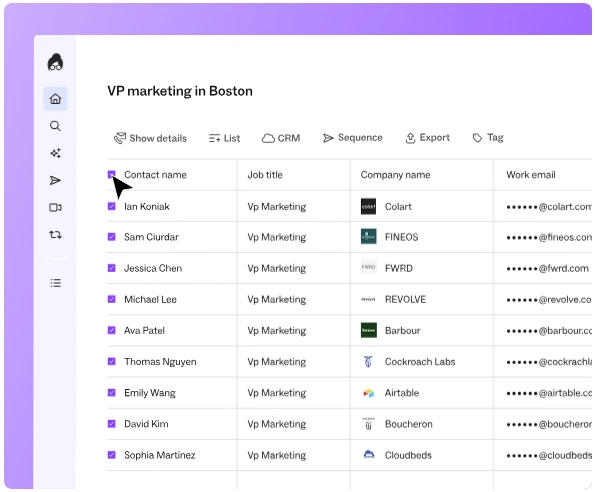Click the Colart company name
Viewport: 596px width, 492px height.
pos(398,206)
